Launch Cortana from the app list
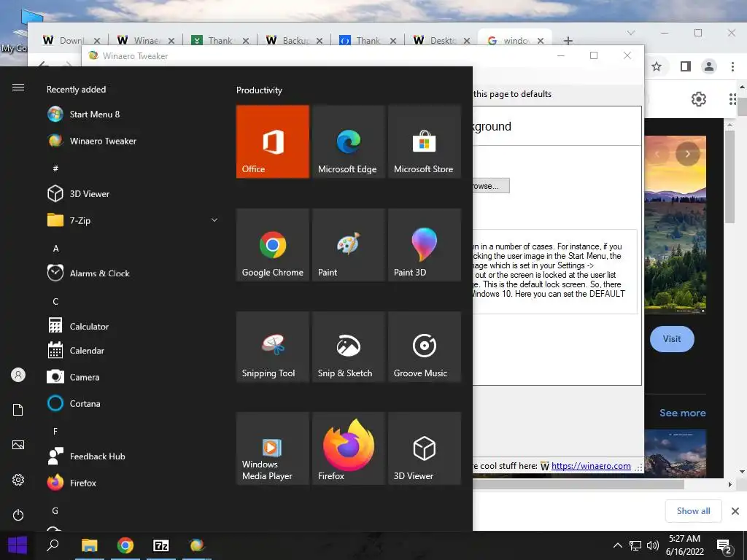Viewport: 747px width, 560px height. [x=133, y=403]
